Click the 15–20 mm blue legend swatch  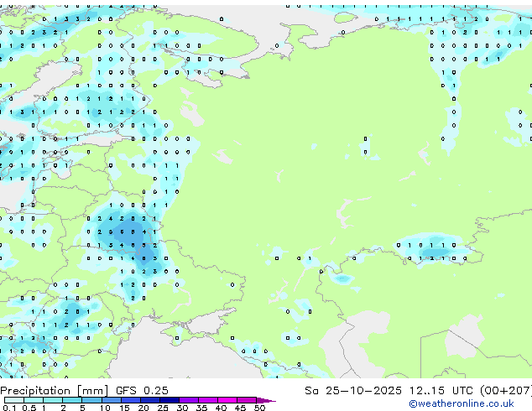131,400
